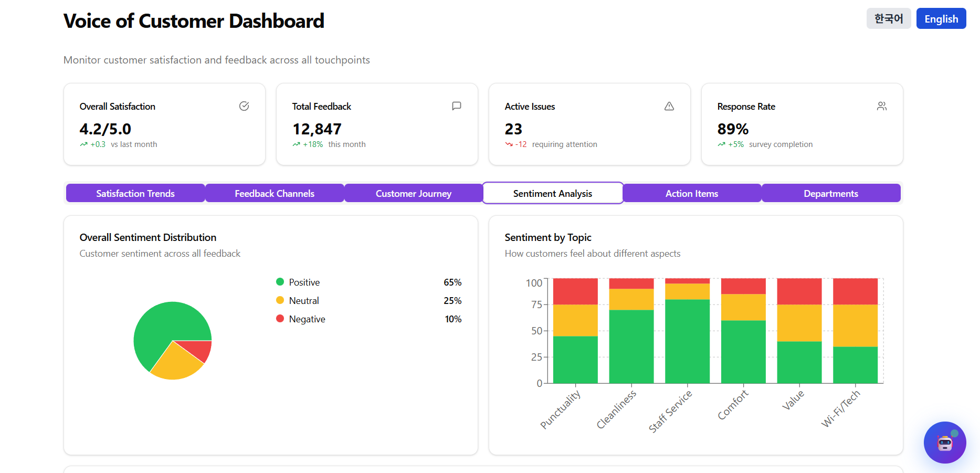
Task: Click the checkmark icon on Overall Satisfaction card
Action: pos(244,106)
